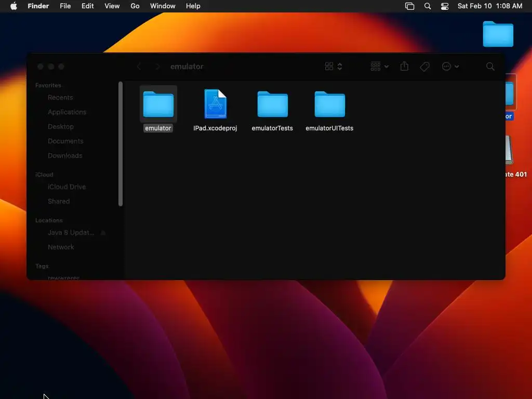Open the ellipsis action menu in the Finder toolbar
This screenshot has height=399, width=532.
click(x=450, y=66)
